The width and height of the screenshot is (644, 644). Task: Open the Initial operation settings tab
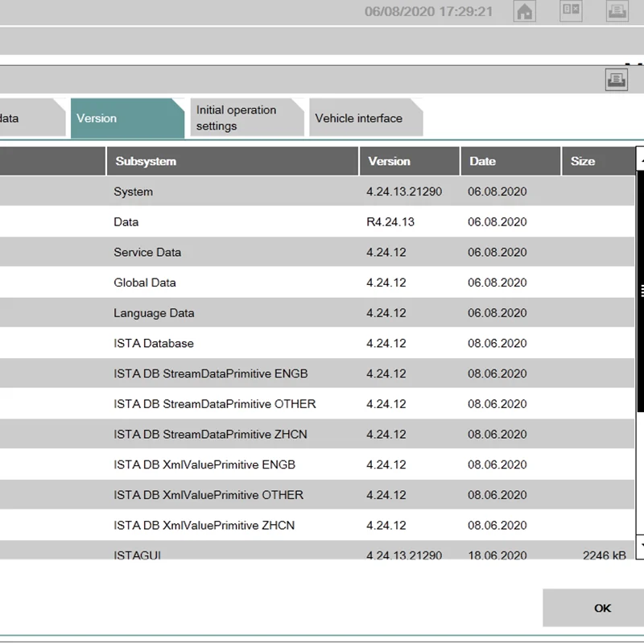point(247,118)
